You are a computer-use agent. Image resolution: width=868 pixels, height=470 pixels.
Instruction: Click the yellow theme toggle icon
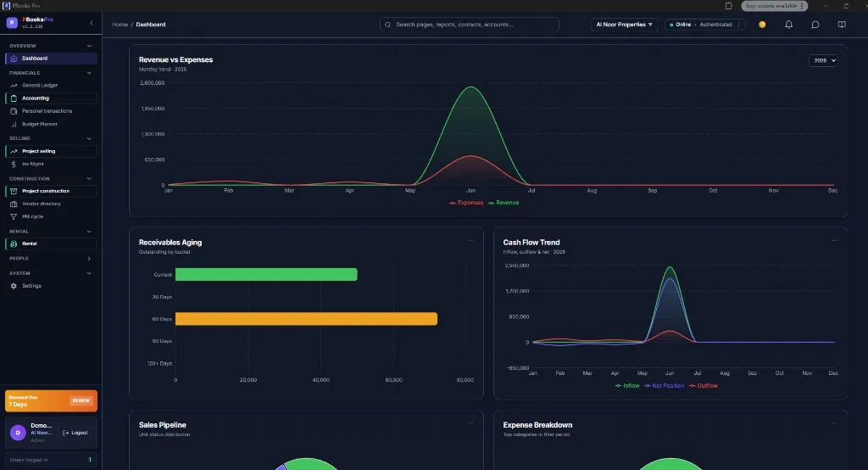tap(762, 25)
